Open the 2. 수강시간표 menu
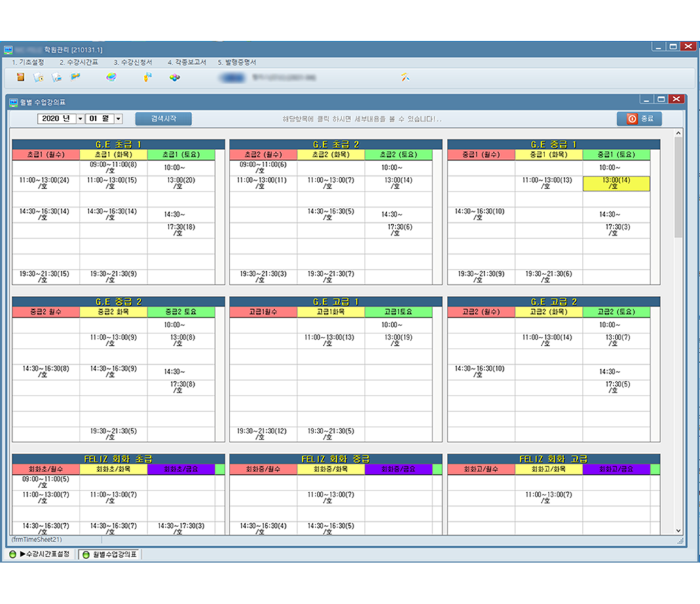 tap(79, 63)
